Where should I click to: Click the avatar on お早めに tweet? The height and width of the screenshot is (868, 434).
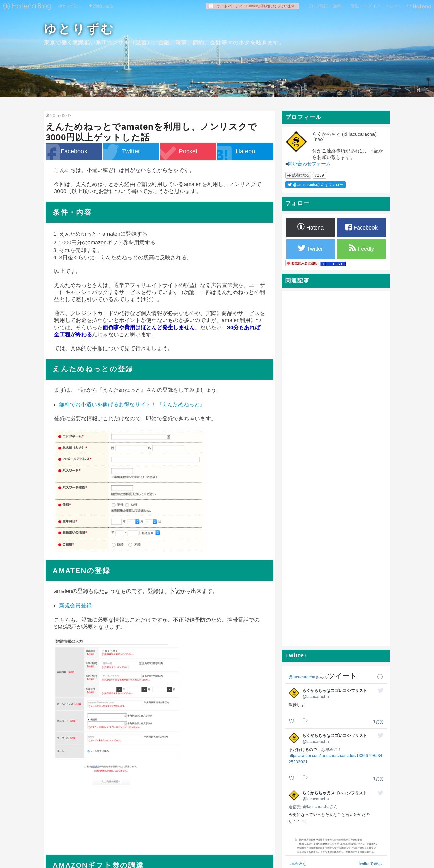[x=294, y=738]
